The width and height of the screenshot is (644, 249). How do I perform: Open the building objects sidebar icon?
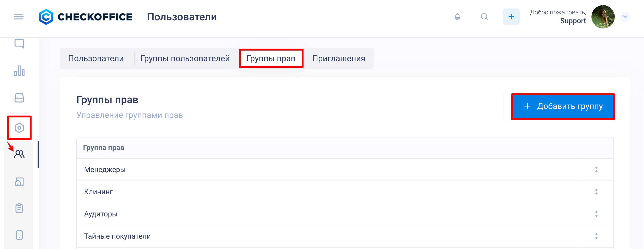[x=19, y=182]
